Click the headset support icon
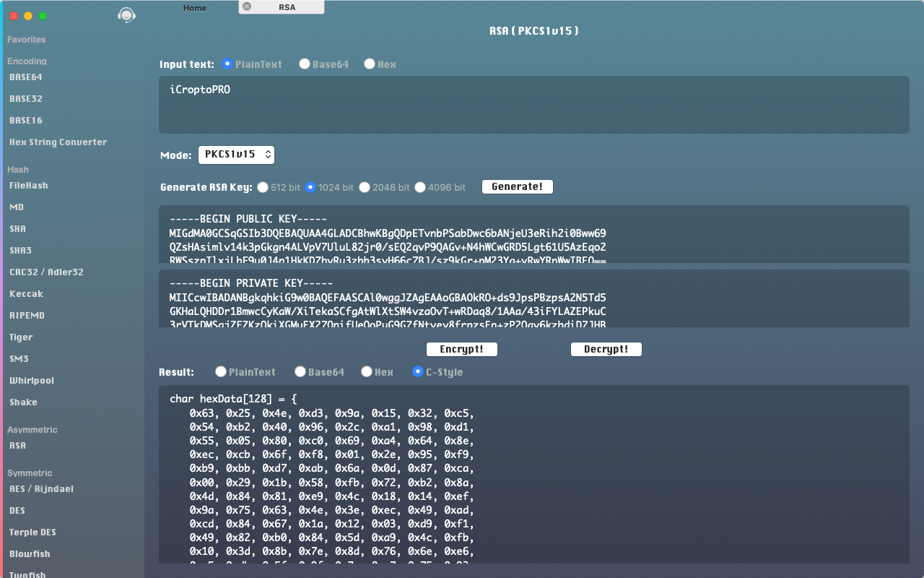The height and width of the screenshot is (578, 924). tap(126, 15)
